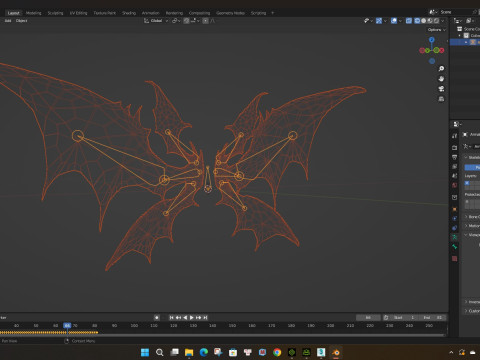The height and width of the screenshot is (360, 480).
Task: Click the blue Z axis on navigation gizmo
Action: point(432,40)
